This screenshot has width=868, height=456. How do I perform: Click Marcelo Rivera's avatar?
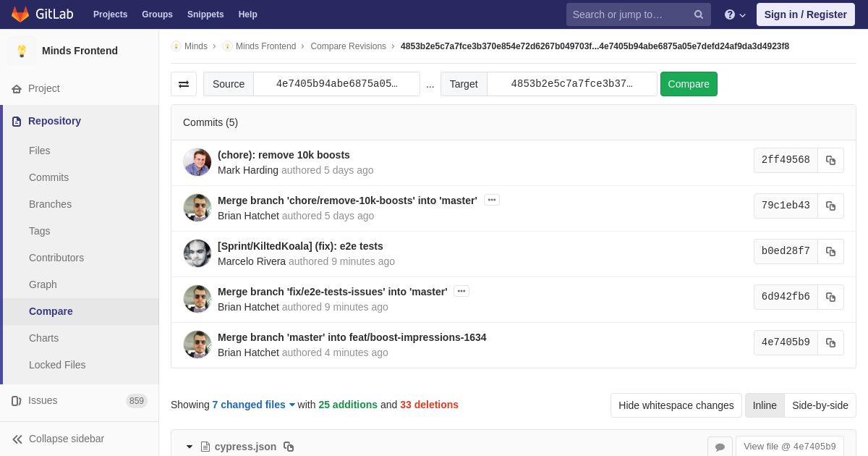coord(197,253)
